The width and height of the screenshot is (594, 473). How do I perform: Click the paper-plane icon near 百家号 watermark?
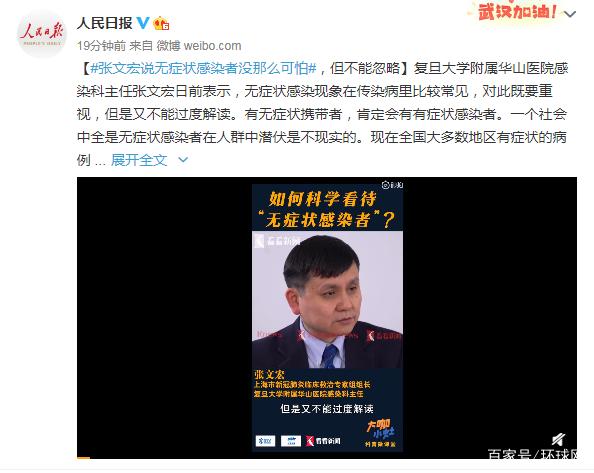[x=558, y=440]
